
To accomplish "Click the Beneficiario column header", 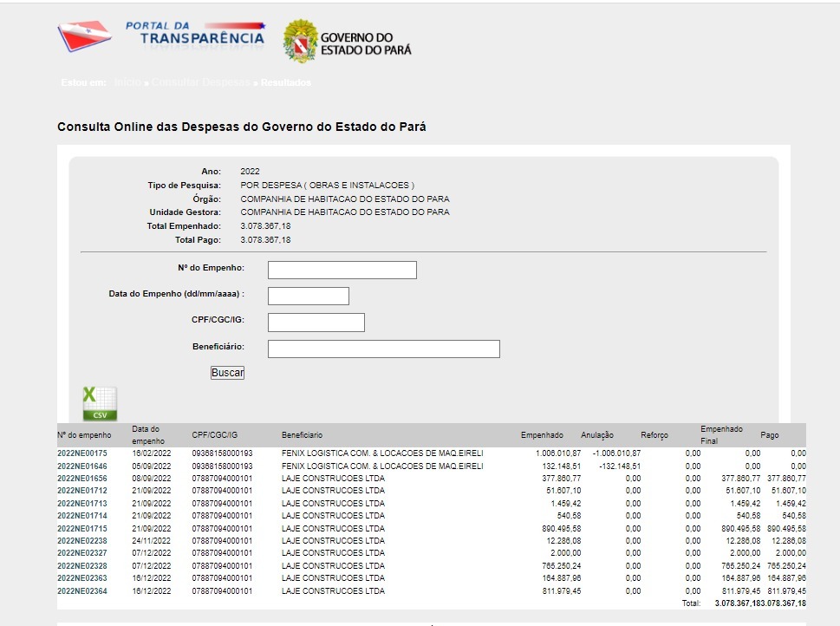I will pyautogui.click(x=302, y=434).
